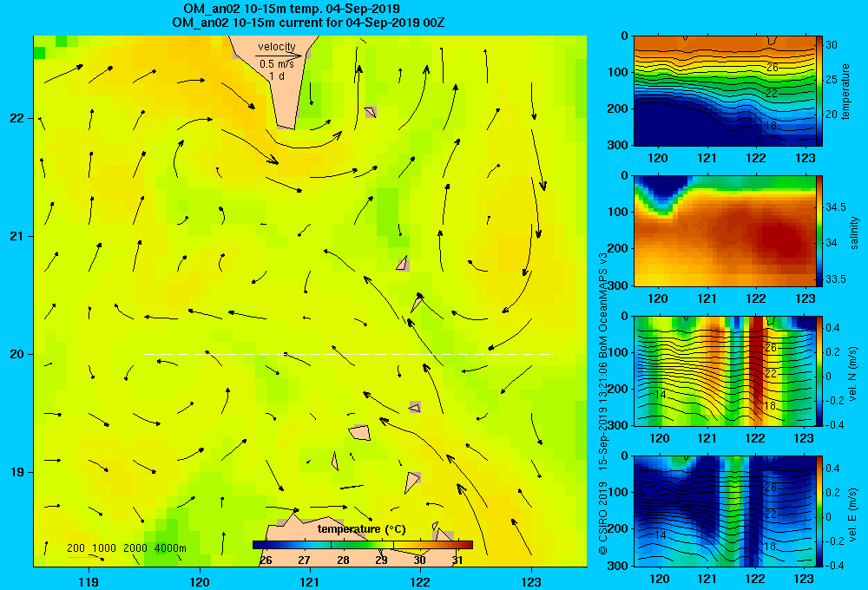Viewport: 868px width, 590px height.
Task: Click the title line 'OM_an02 10-15m temp. 04-Sep-2019'
Action: click(x=292, y=9)
